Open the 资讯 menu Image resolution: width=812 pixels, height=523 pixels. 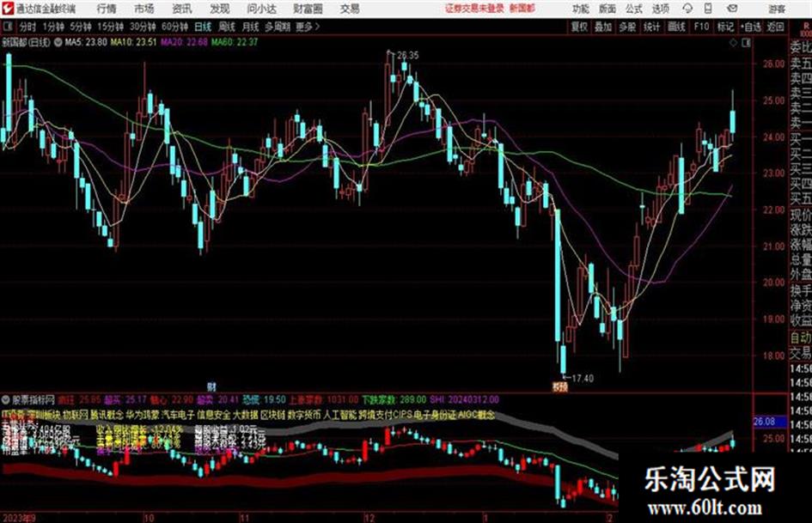181,9
